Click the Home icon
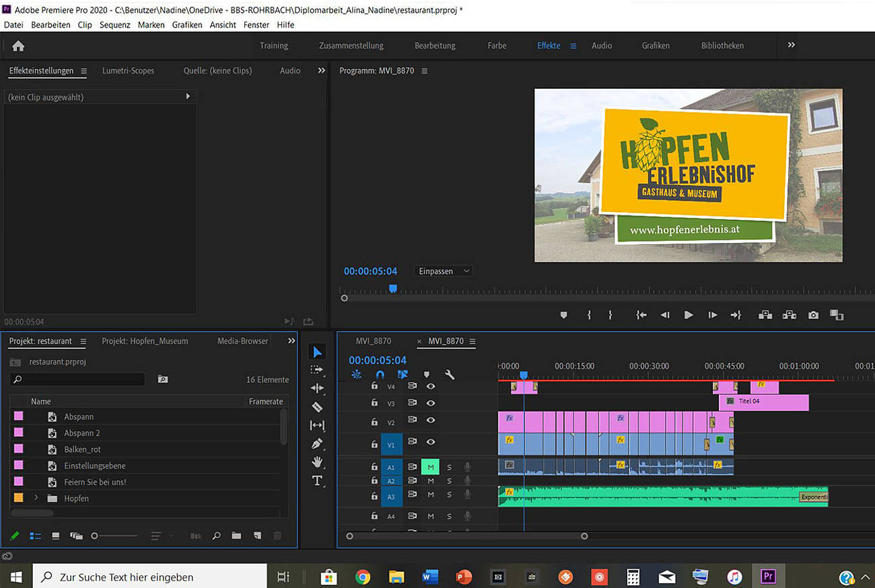The width and height of the screenshot is (875, 588). tap(18, 46)
